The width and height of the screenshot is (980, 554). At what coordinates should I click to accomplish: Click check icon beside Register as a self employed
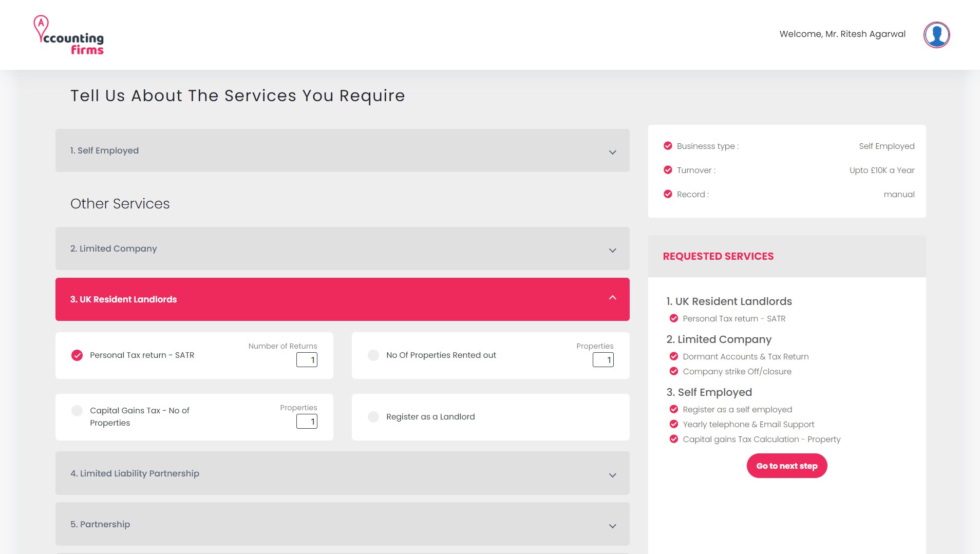(674, 409)
